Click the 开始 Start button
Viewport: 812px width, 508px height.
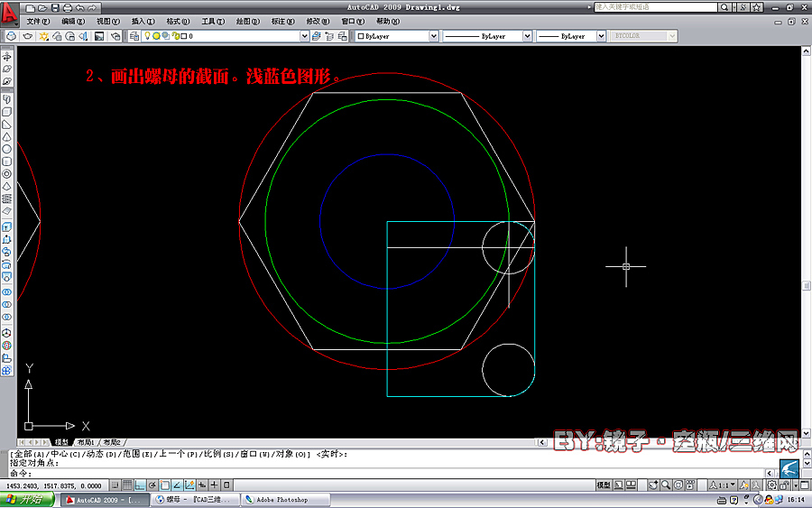click(27, 500)
